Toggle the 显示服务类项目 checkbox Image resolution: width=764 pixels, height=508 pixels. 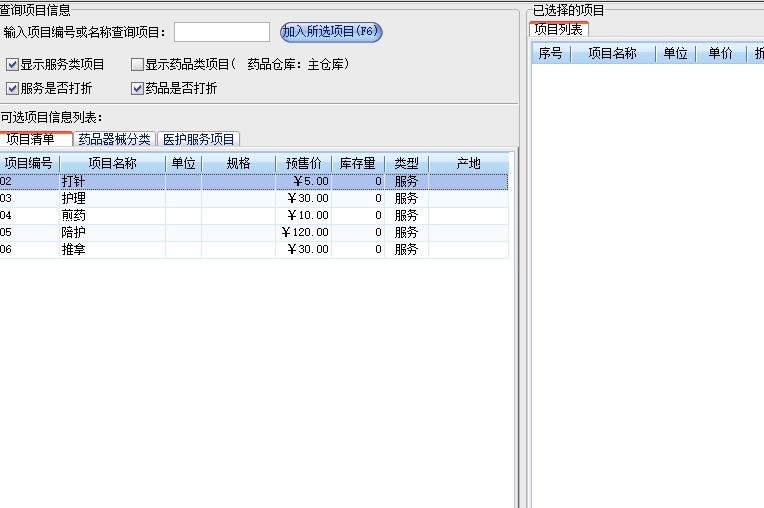(12, 65)
